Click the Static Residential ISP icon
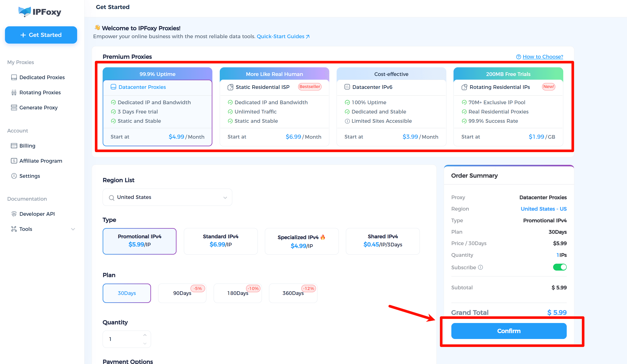The width and height of the screenshot is (627, 364). click(230, 87)
